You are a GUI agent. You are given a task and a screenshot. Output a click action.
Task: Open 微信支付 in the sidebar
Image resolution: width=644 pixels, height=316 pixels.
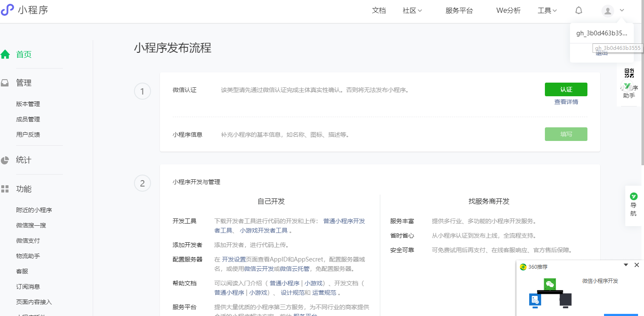click(28, 241)
